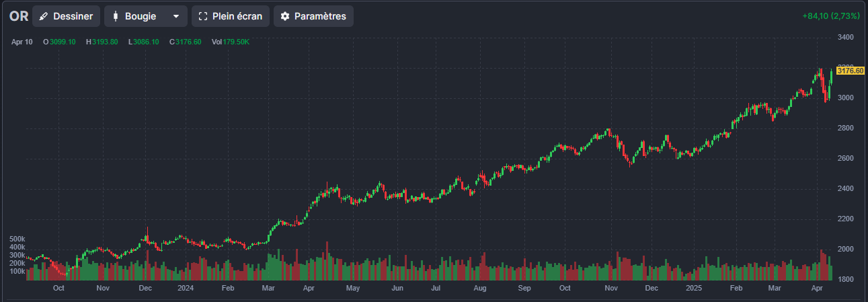Click the yellow 3176.60 current price tag
The image size is (868, 302).
(850, 71)
